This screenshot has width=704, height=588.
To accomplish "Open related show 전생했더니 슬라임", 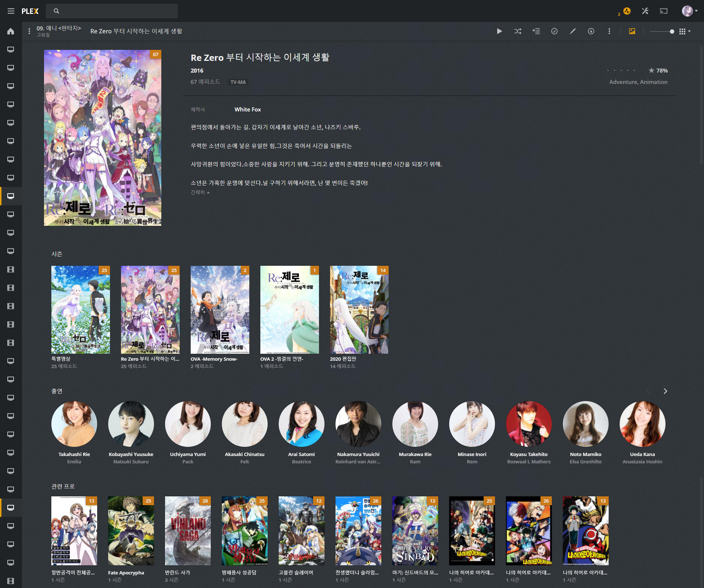I will pos(358,531).
